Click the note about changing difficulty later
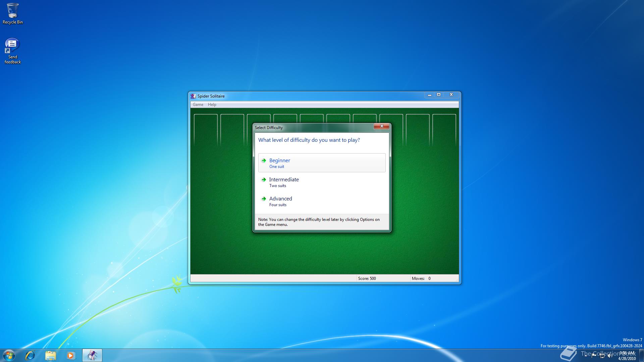The width and height of the screenshot is (644, 362). 319,222
